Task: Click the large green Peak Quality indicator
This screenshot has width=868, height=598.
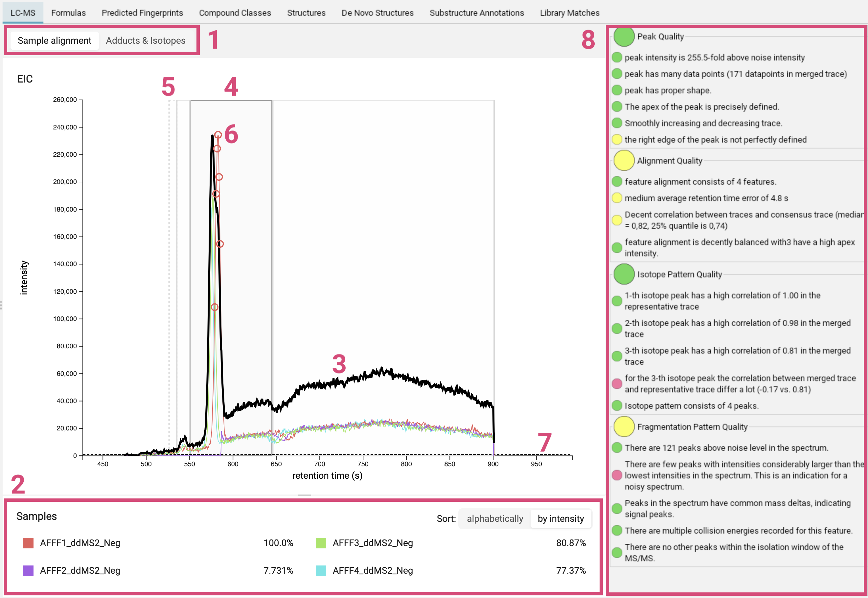Action: 624,36
